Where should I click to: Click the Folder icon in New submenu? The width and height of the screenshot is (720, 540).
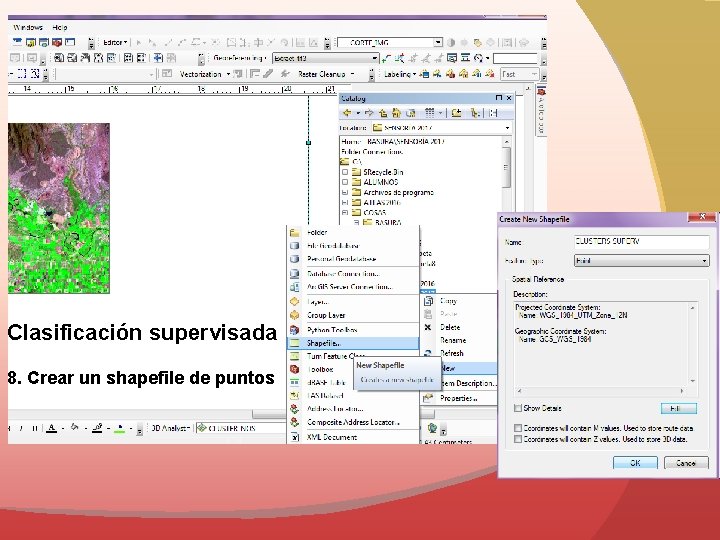pyautogui.click(x=295, y=232)
